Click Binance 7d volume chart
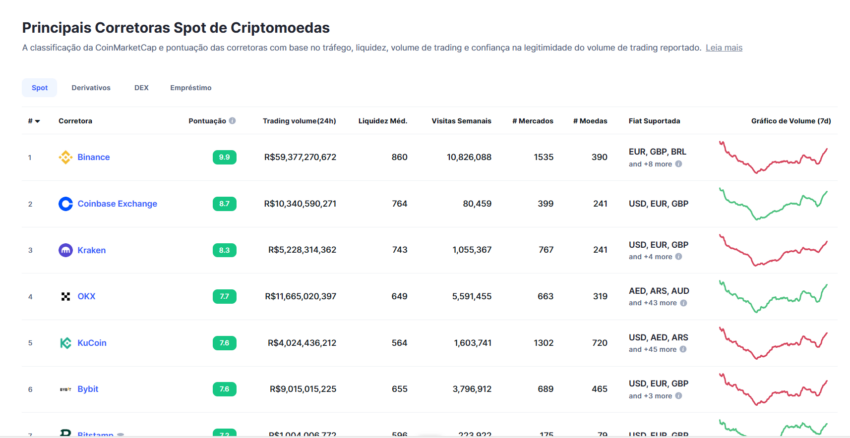 pyautogui.click(x=774, y=157)
